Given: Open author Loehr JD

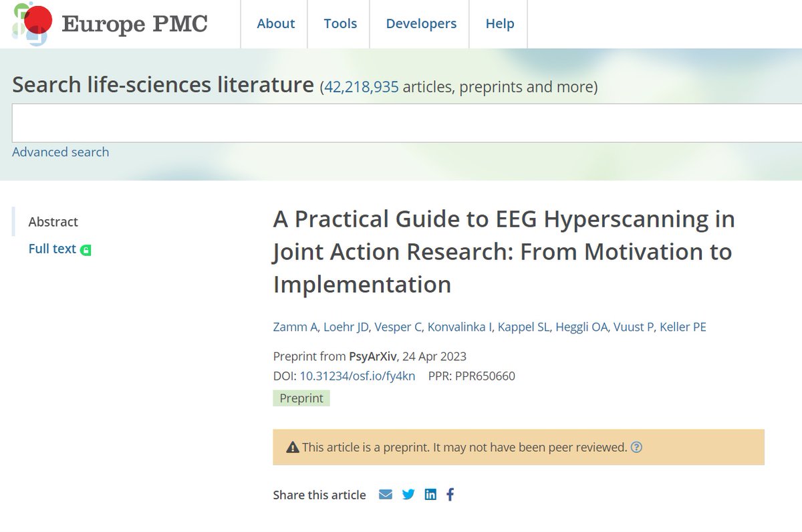Looking at the screenshot, I should coord(347,327).
